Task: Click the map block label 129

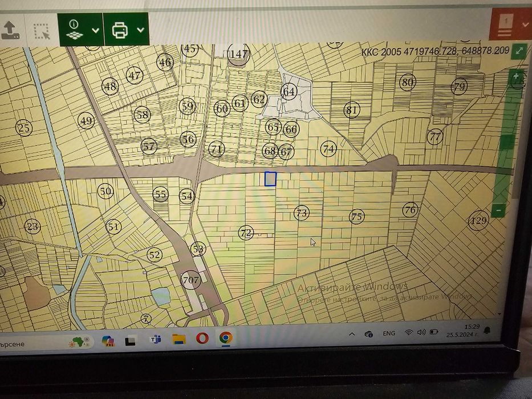Action: pos(478,221)
